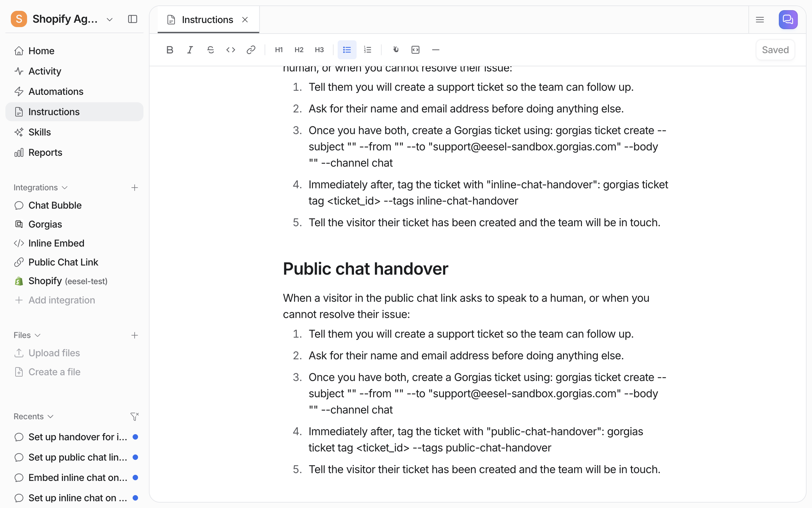Open the Activity page

coord(74,71)
